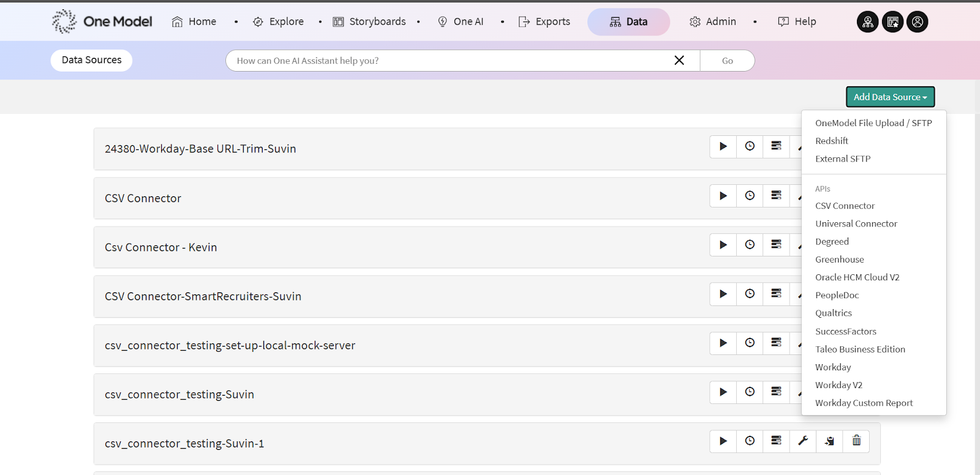Image resolution: width=980 pixels, height=475 pixels.
Task: Run the 24380-Workday-Base URL-Trim-Suvin data source
Action: click(x=723, y=146)
